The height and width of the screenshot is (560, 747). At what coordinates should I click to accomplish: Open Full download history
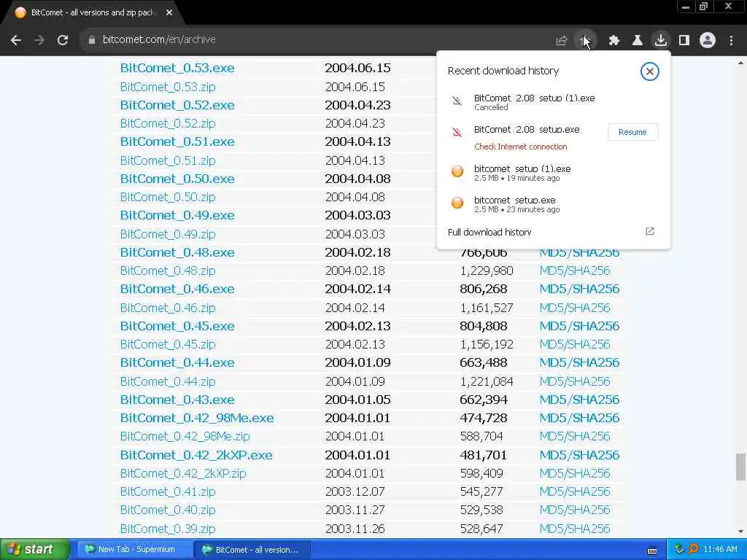[x=489, y=232]
